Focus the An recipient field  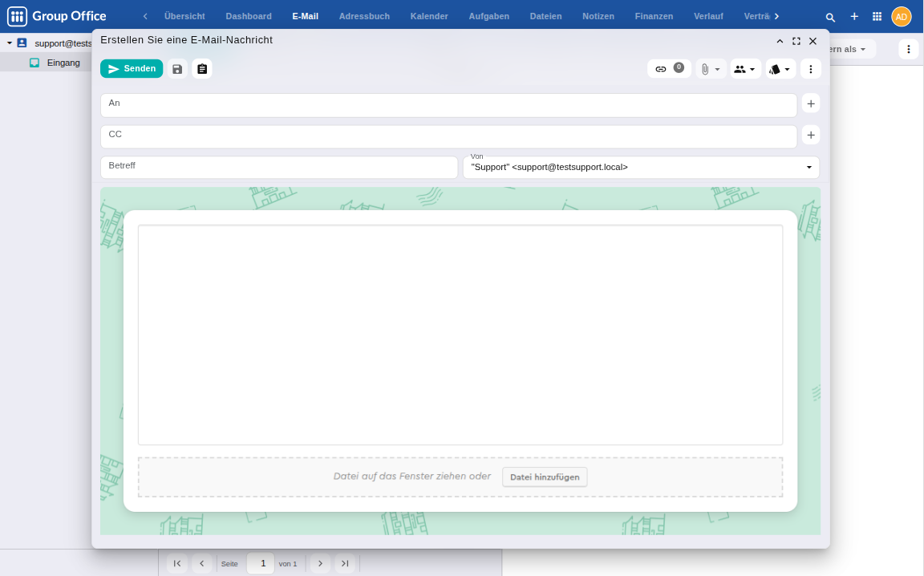pyautogui.click(x=448, y=105)
